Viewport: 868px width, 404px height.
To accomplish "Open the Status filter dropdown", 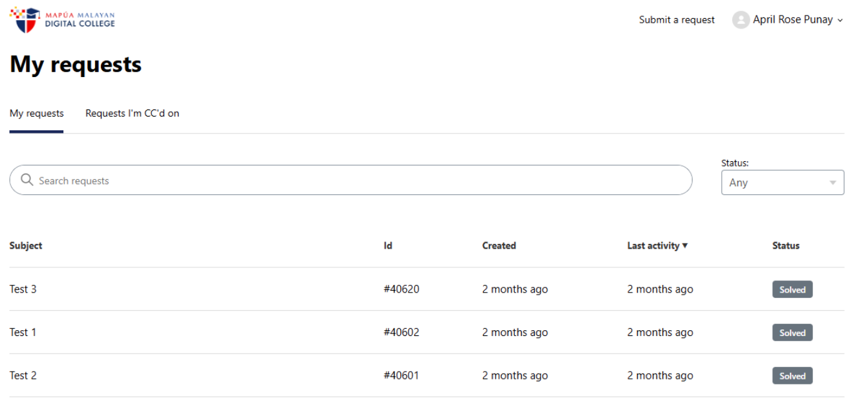I will (782, 183).
